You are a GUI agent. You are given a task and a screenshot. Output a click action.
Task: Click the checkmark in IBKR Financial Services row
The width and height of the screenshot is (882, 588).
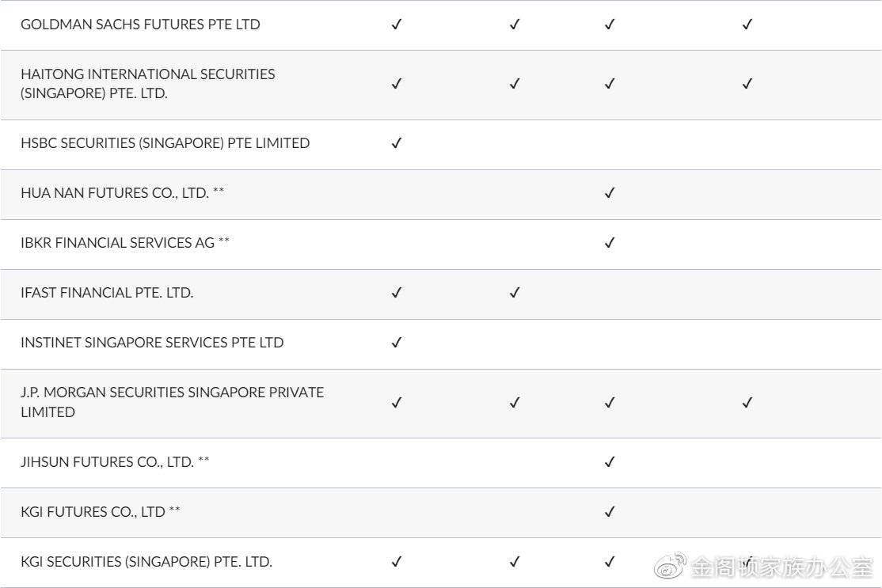tap(610, 243)
